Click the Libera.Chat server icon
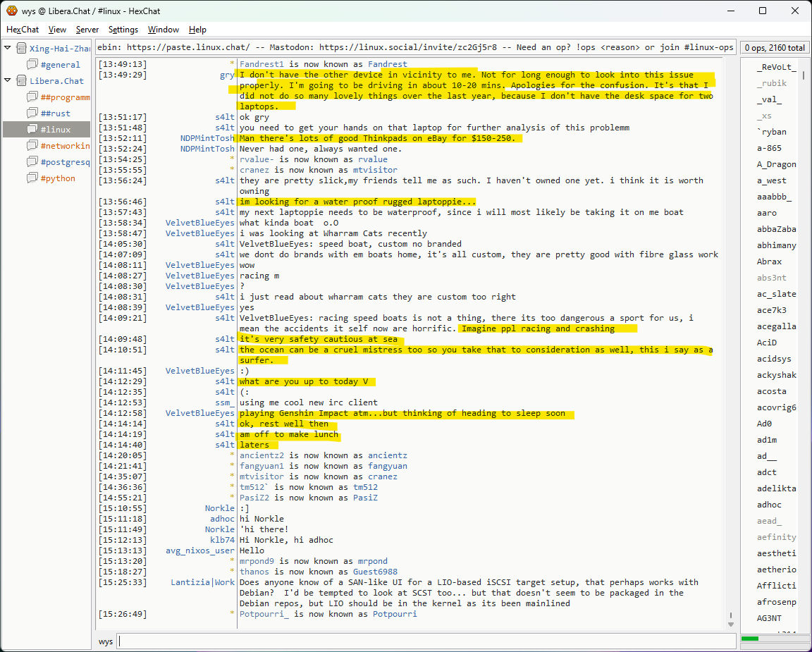812x652 pixels. [21, 81]
